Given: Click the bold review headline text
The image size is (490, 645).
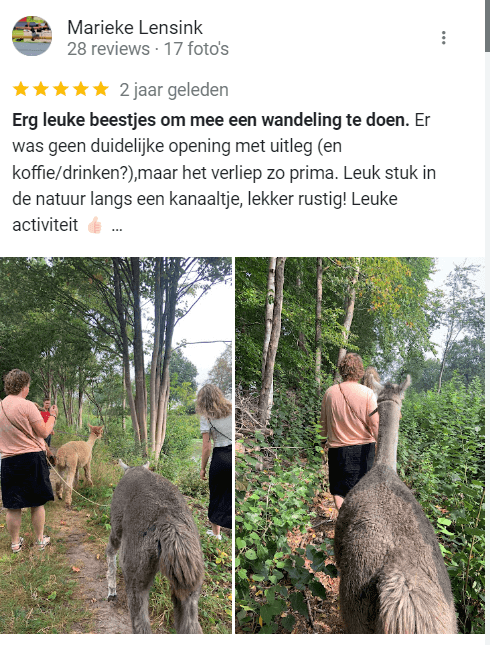Looking at the screenshot, I should [x=211, y=120].
